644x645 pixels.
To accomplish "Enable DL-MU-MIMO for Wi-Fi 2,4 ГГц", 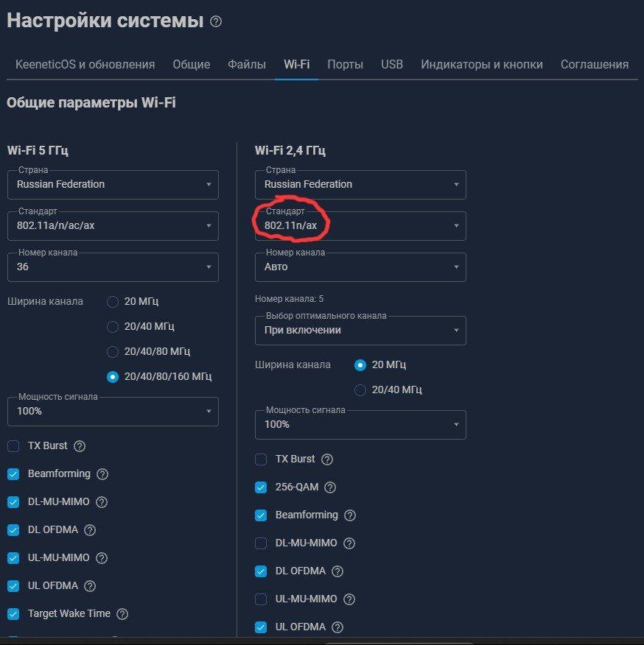I will (261, 543).
